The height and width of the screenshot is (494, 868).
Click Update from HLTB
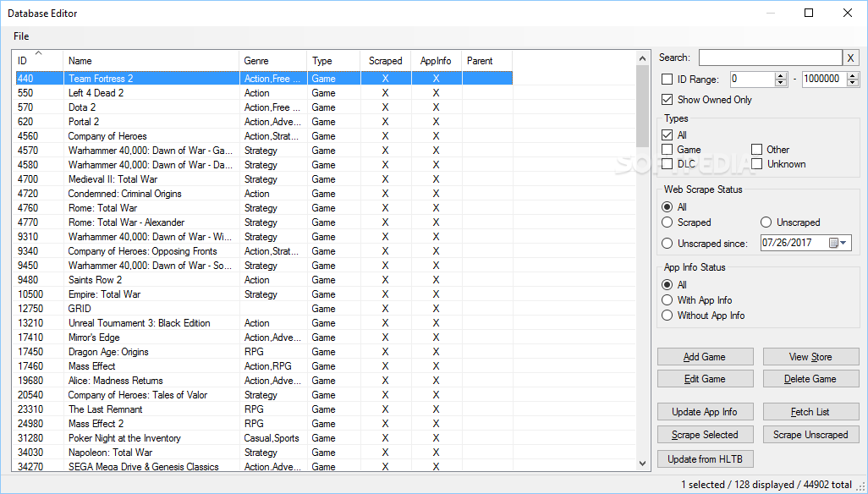point(706,459)
